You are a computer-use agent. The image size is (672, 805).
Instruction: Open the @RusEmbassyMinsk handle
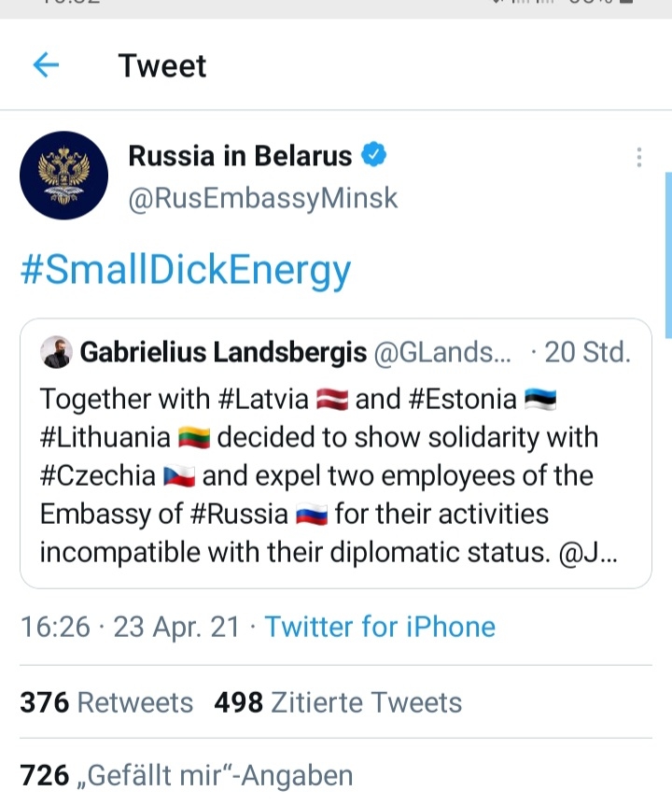click(x=262, y=198)
